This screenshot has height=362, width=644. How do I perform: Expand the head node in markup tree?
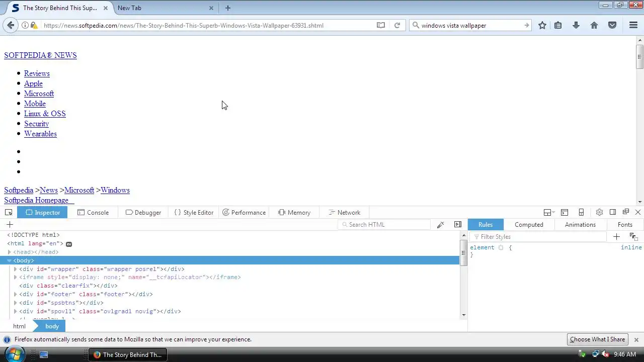(10, 252)
